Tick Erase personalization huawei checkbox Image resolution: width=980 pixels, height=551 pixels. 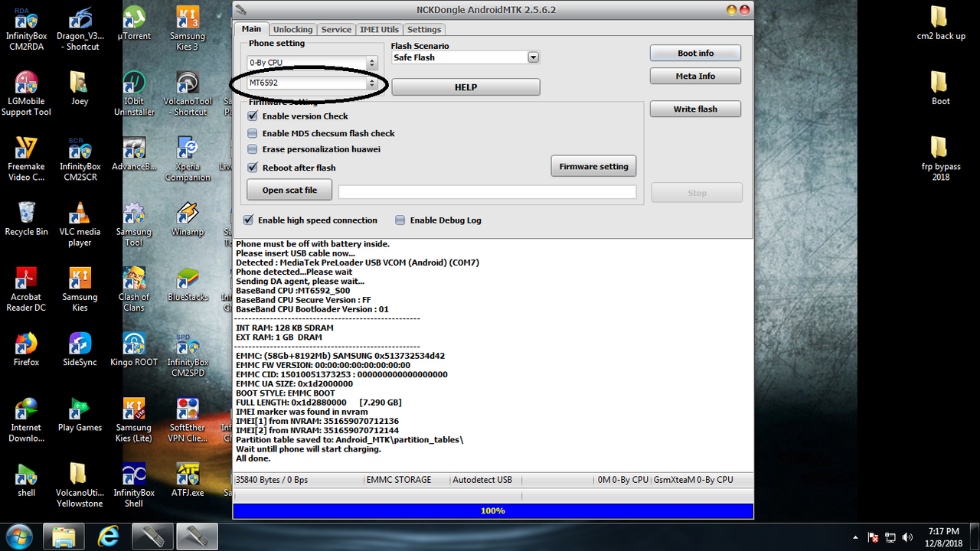[253, 149]
